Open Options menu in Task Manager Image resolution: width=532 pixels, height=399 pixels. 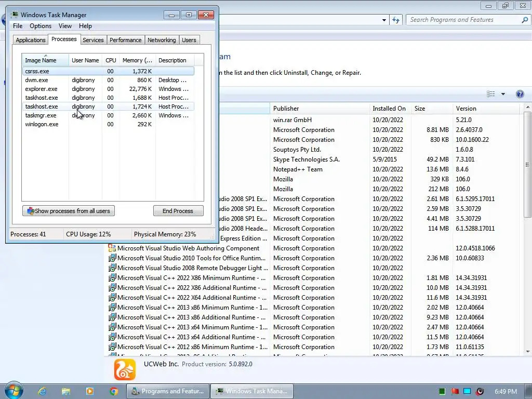tap(41, 26)
